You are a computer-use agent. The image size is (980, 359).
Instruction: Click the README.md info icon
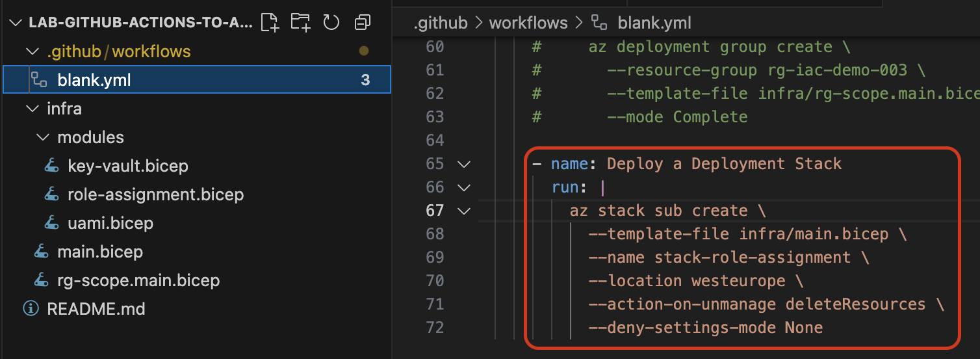(x=31, y=309)
